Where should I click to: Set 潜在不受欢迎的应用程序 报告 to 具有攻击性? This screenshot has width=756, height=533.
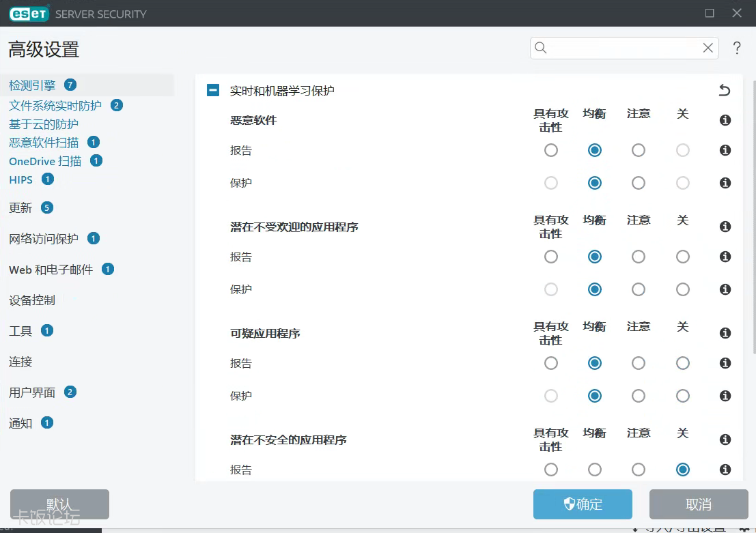tap(551, 257)
